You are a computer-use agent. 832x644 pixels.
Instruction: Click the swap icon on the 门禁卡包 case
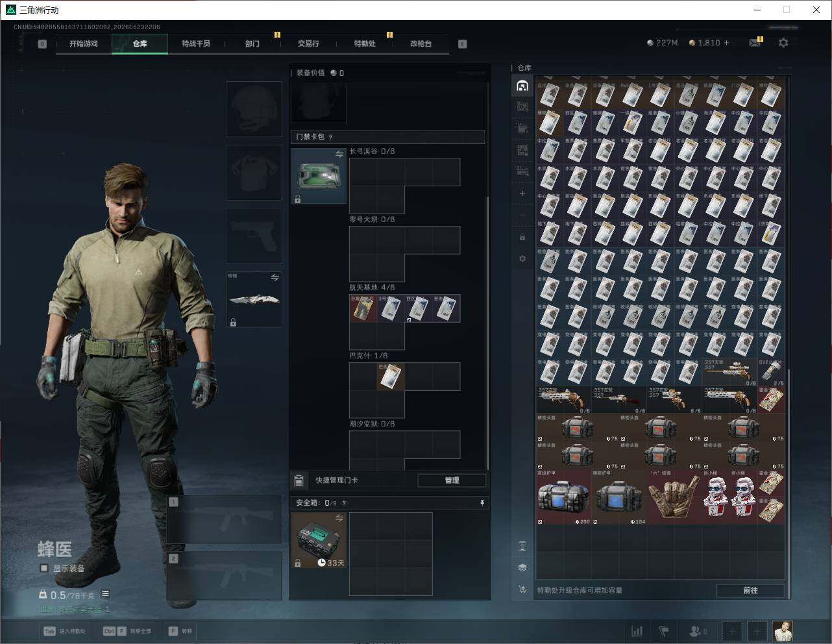click(339, 154)
